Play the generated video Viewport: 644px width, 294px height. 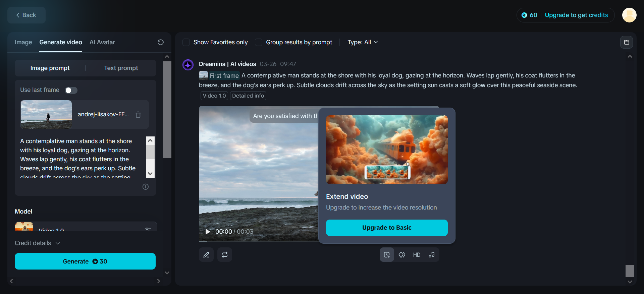coord(208,232)
